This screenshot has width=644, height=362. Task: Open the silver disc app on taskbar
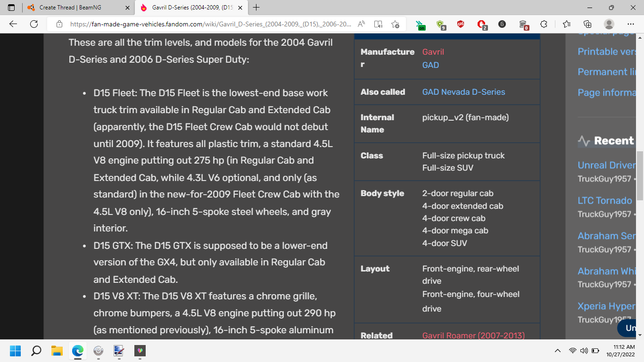point(99,351)
